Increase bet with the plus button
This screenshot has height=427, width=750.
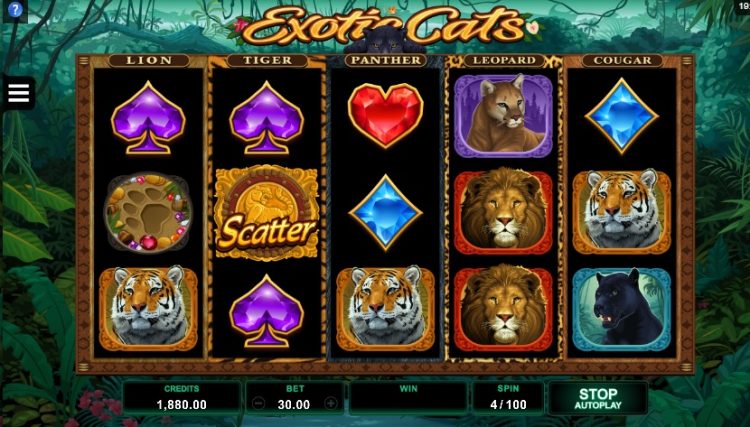tap(331, 404)
